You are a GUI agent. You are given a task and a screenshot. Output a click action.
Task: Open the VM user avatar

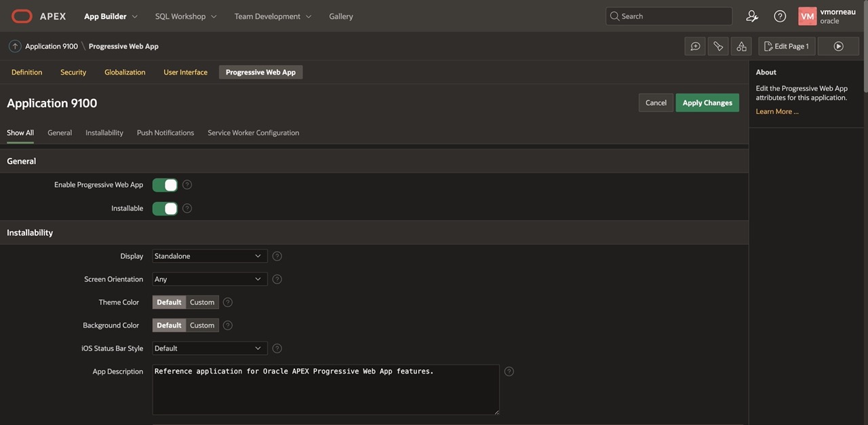point(806,15)
